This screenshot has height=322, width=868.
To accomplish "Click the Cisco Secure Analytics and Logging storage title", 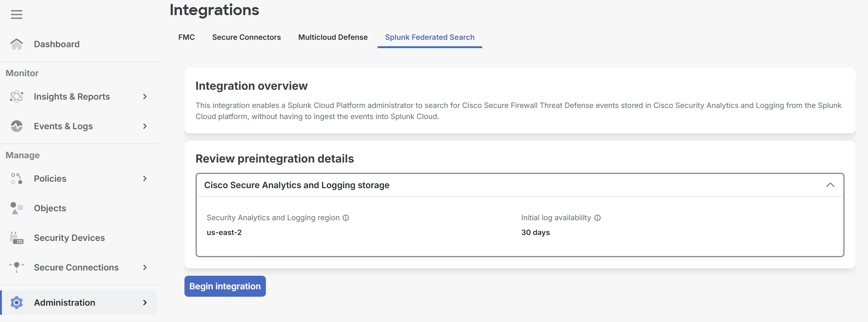I will tap(297, 185).
